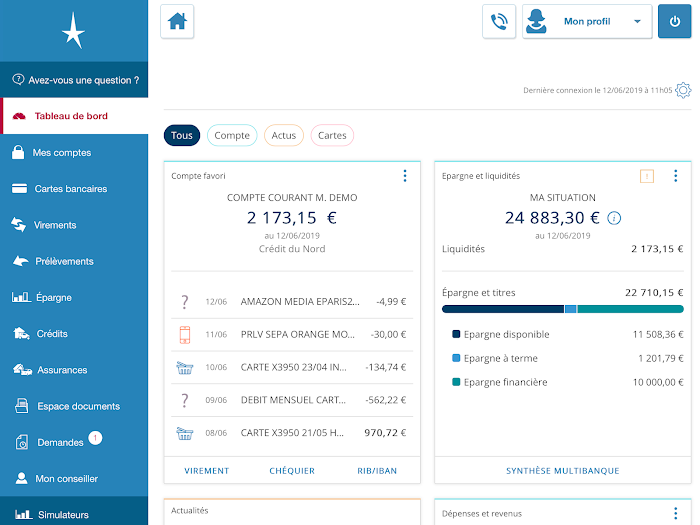Viewport: 700px width, 525px height.
Task: Click the VIREMENT link
Action: point(207,470)
